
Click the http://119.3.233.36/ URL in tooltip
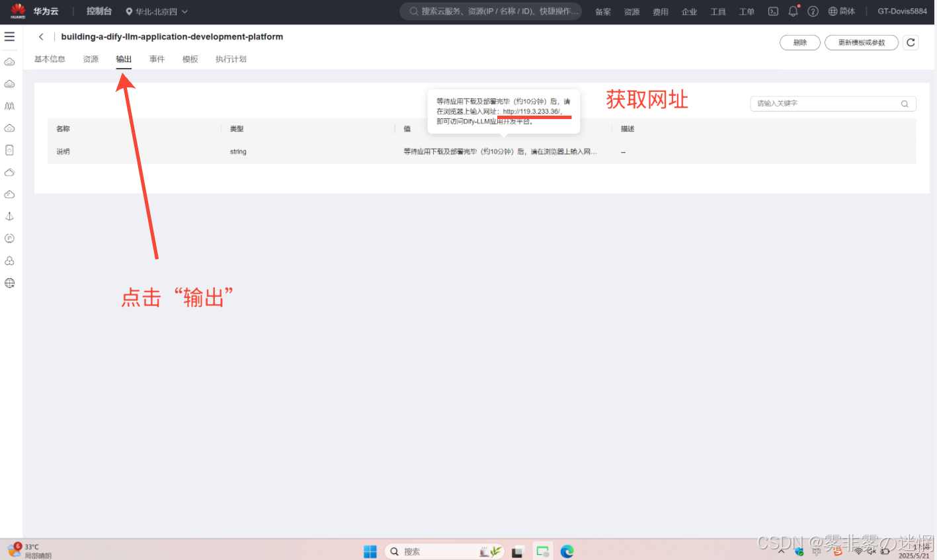[532, 112]
